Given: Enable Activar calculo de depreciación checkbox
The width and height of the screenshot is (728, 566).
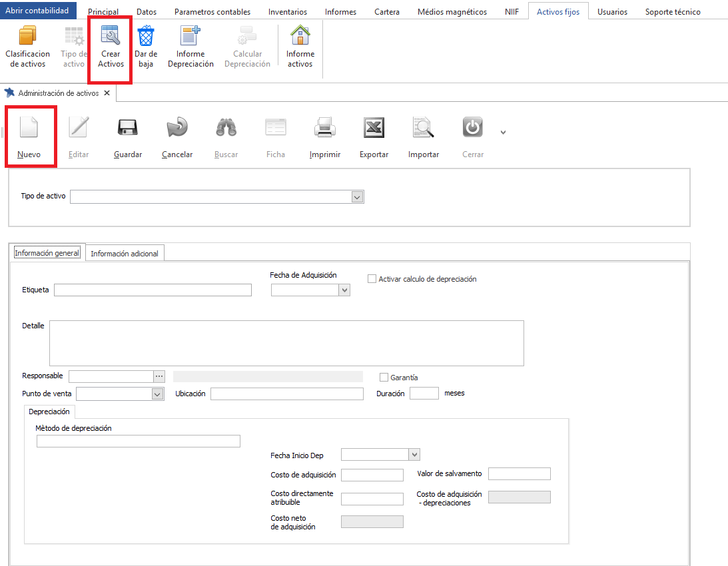Looking at the screenshot, I should click(x=372, y=279).
